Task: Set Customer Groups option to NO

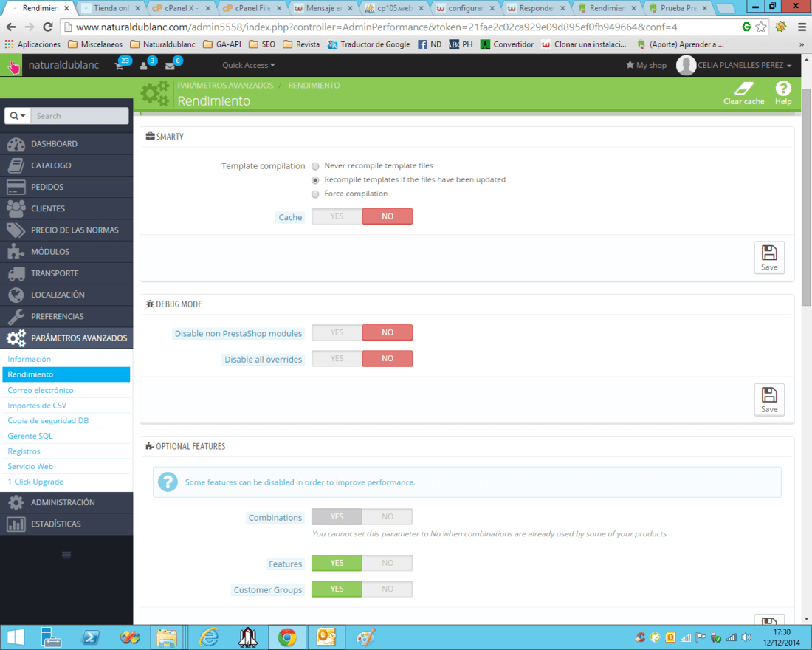Action: (388, 589)
